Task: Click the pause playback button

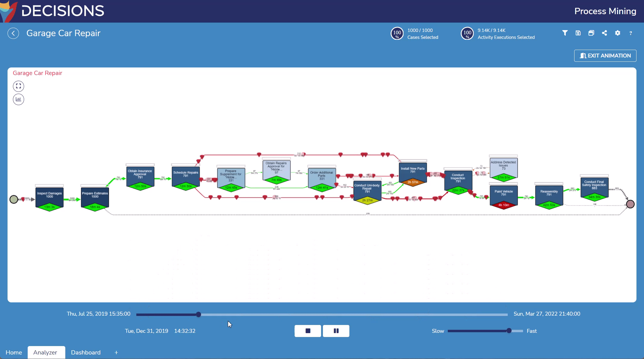Action: tap(336, 331)
